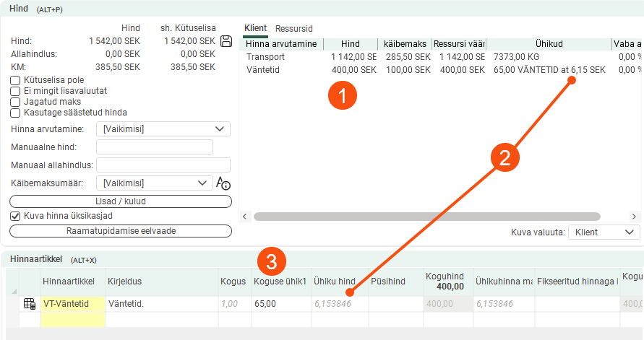Viewport: 644px width, 340px height.
Task: Toggle the Jagatud maks checkbox
Action: pos(15,102)
